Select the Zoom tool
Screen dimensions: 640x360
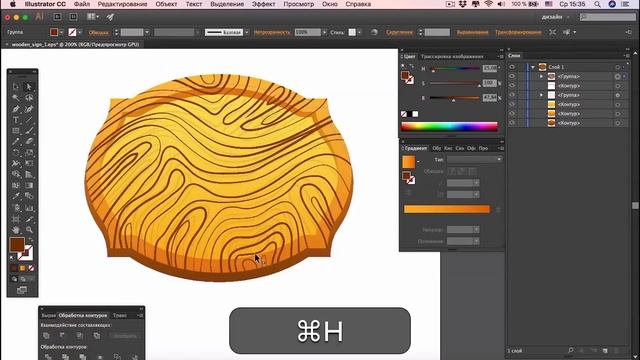coord(29,230)
